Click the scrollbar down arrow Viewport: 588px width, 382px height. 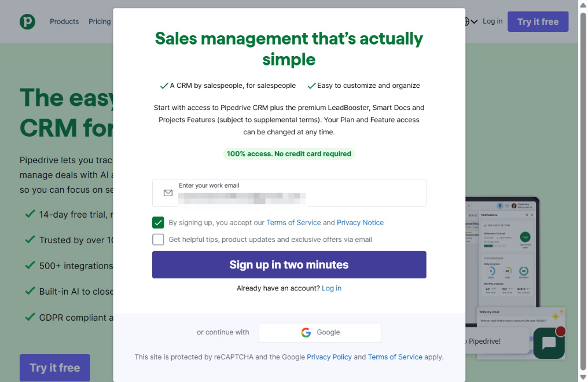point(583,377)
